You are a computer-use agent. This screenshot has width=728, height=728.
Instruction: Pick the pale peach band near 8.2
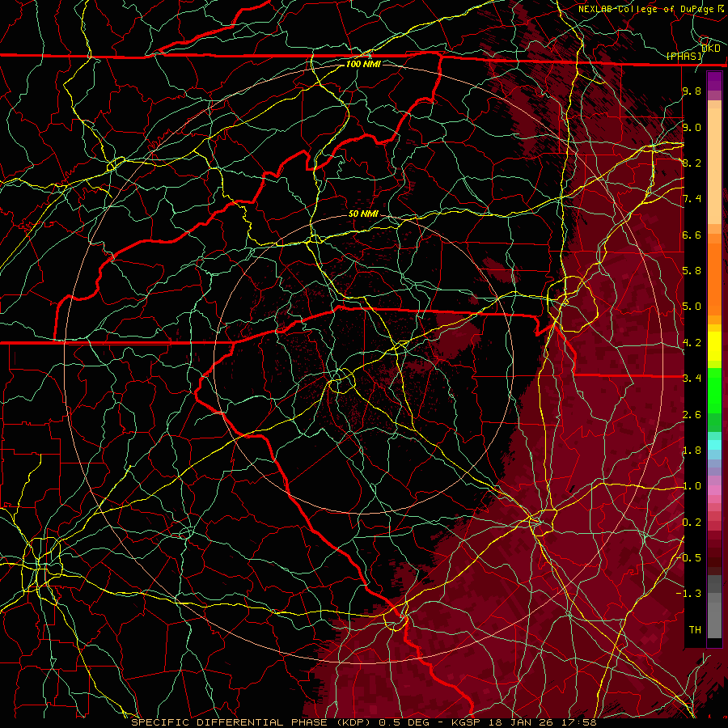point(714,166)
